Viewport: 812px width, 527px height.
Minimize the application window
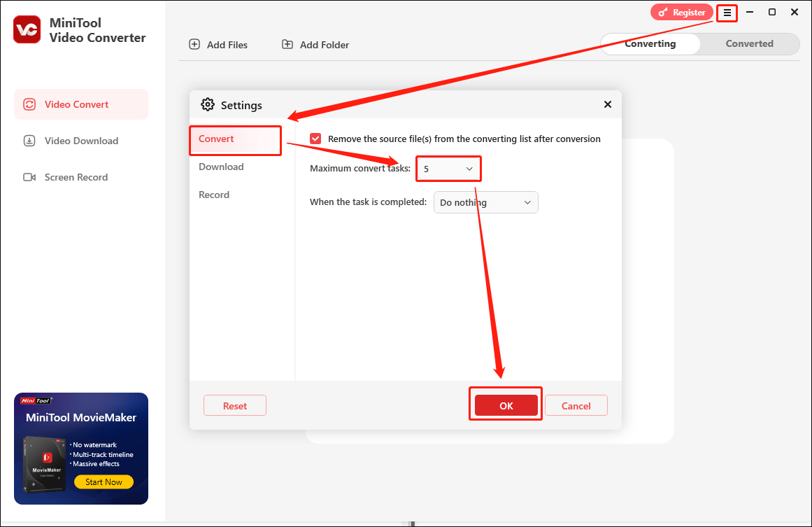click(x=749, y=12)
